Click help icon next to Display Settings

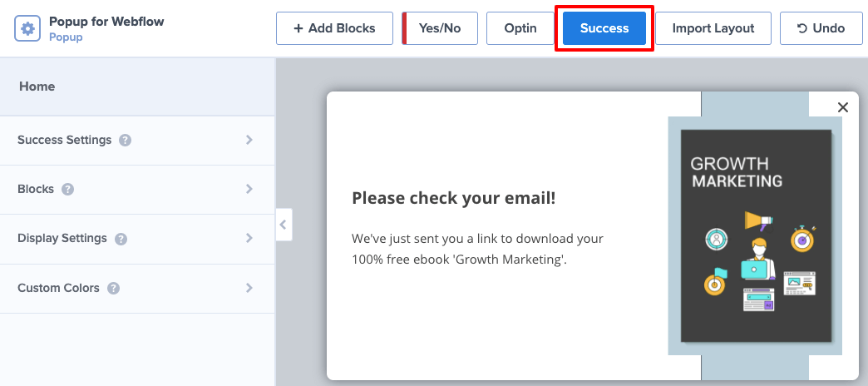(x=121, y=239)
